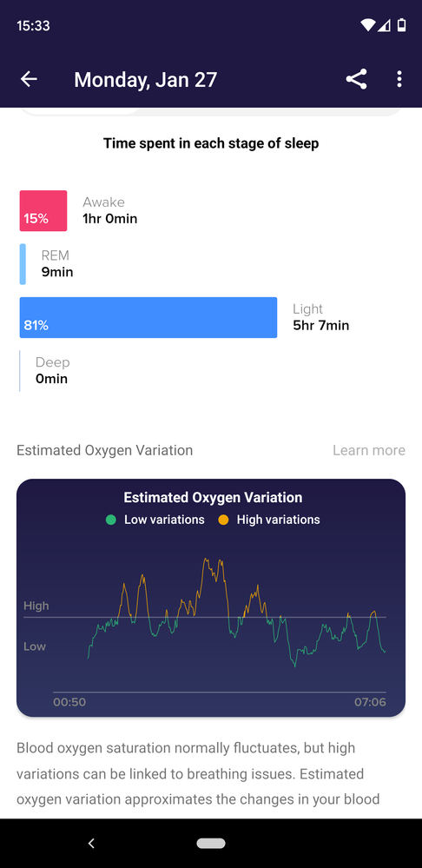Viewport: 422px width, 868px height.
Task: Select the pink Awake 15% bar
Action: (43, 211)
